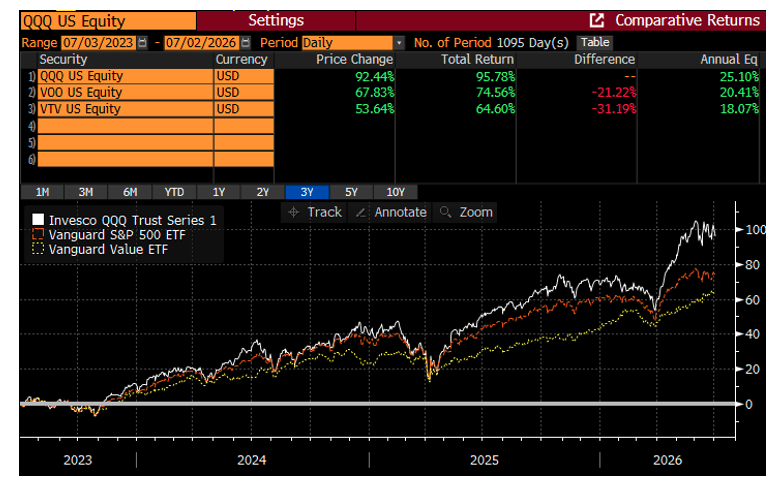Click security row 2 VOO US Equity

tap(125, 92)
